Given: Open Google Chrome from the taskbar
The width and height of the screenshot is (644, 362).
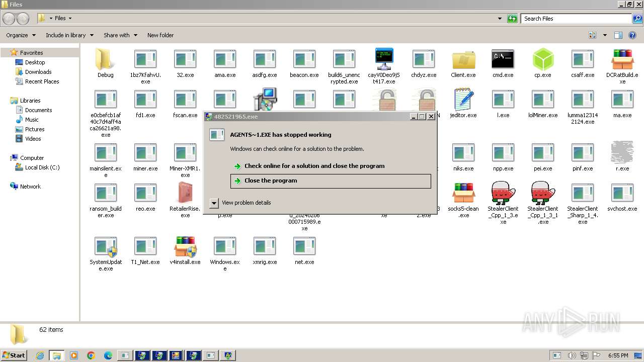Looking at the screenshot, I should tap(91, 355).
